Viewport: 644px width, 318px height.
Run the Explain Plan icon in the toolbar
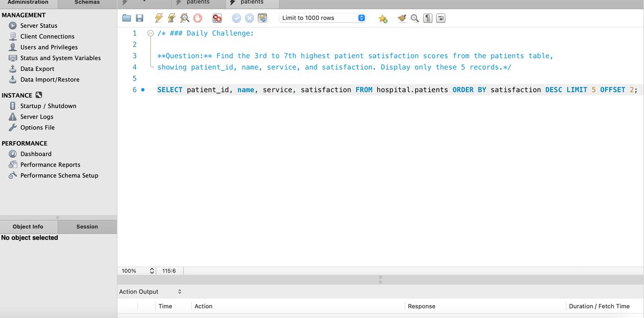[185, 18]
